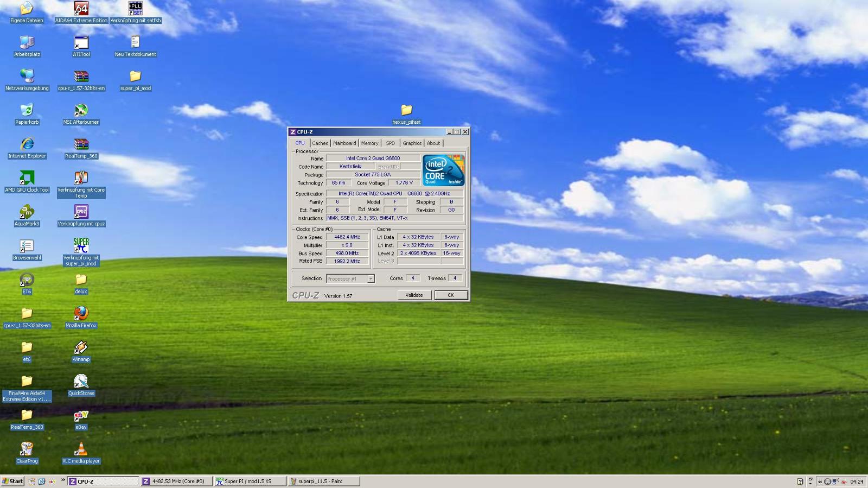
Task: Click eBay quick launch icon
Action: [x=52, y=481]
